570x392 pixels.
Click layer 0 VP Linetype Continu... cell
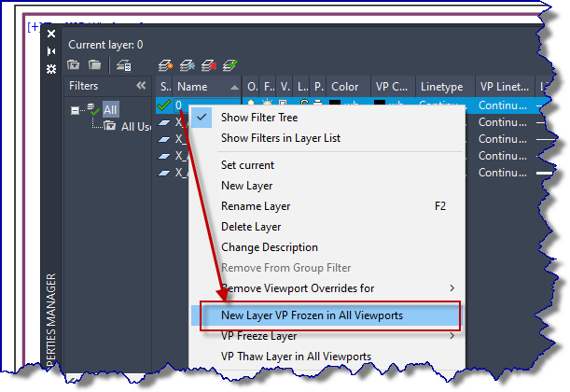(x=503, y=105)
